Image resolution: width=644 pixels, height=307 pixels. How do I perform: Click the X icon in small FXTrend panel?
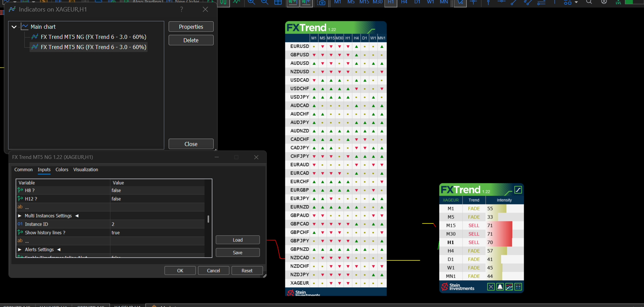pyautogui.click(x=491, y=287)
